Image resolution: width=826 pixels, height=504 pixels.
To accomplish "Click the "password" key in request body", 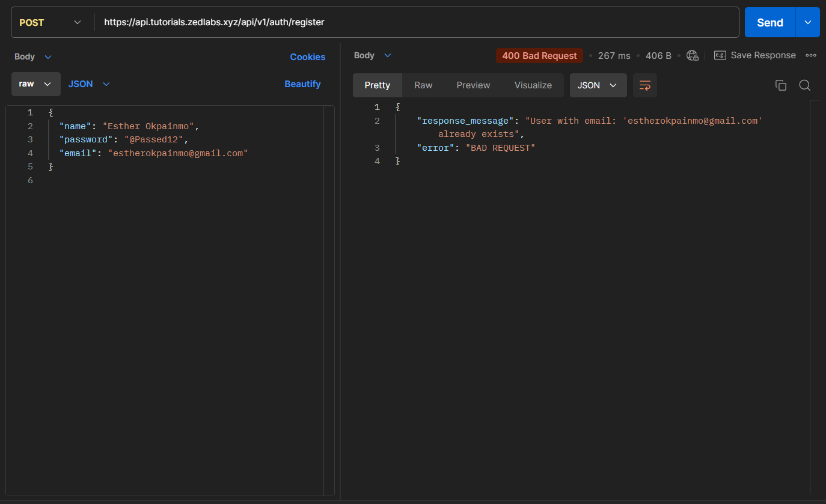I will [x=86, y=139].
